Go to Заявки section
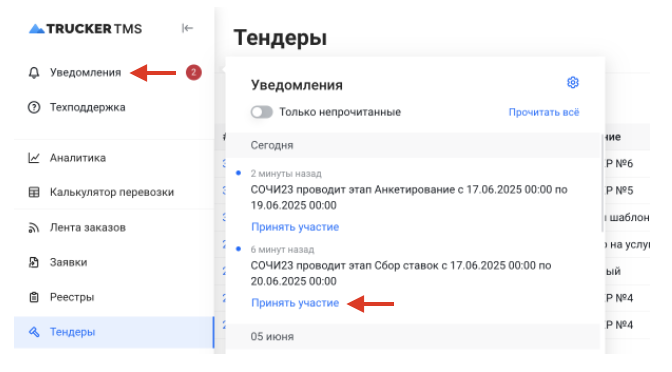The width and height of the screenshot is (672, 372). (x=69, y=262)
